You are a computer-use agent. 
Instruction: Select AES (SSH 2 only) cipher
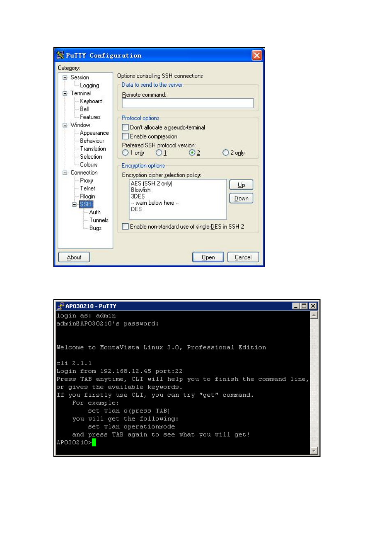tap(152, 183)
